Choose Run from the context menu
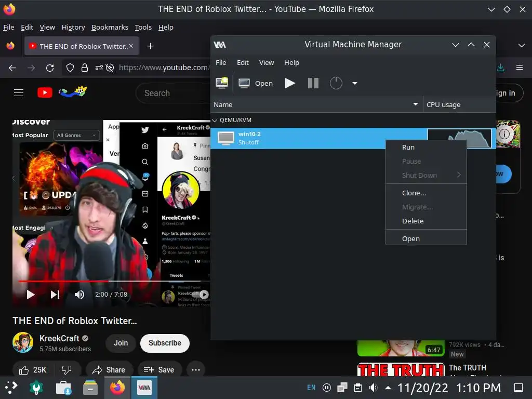The width and height of the screenshot is (532, 399). (426, 147)
